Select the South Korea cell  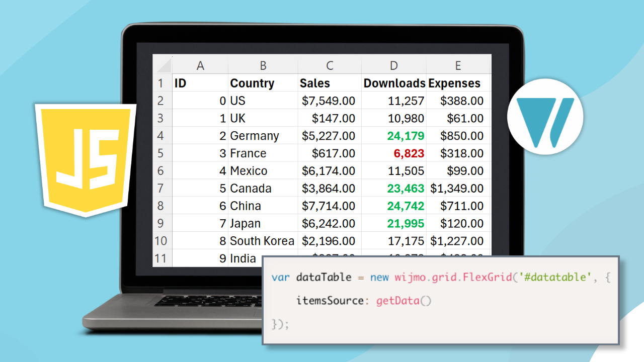point(263,241)
